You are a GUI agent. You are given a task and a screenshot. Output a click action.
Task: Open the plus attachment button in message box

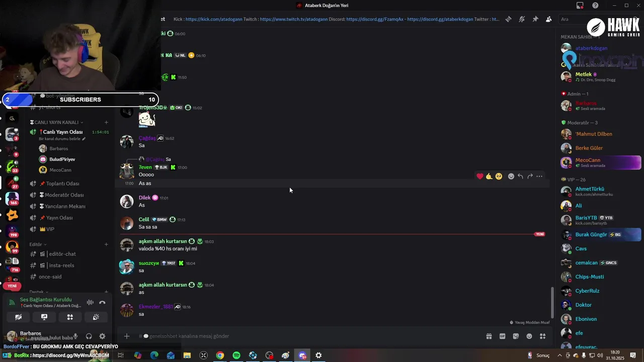pos(127,336)
